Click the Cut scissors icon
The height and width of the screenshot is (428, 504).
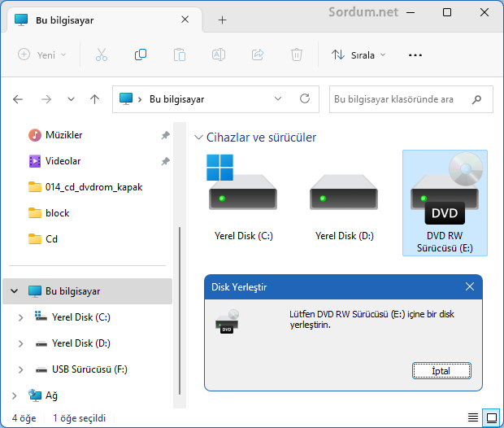point(102,55)
